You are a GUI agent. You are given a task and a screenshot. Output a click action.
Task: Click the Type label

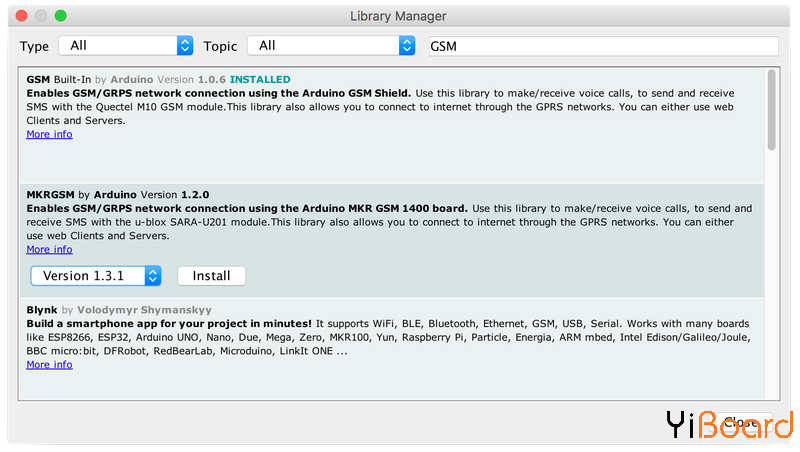click(34, 46)
